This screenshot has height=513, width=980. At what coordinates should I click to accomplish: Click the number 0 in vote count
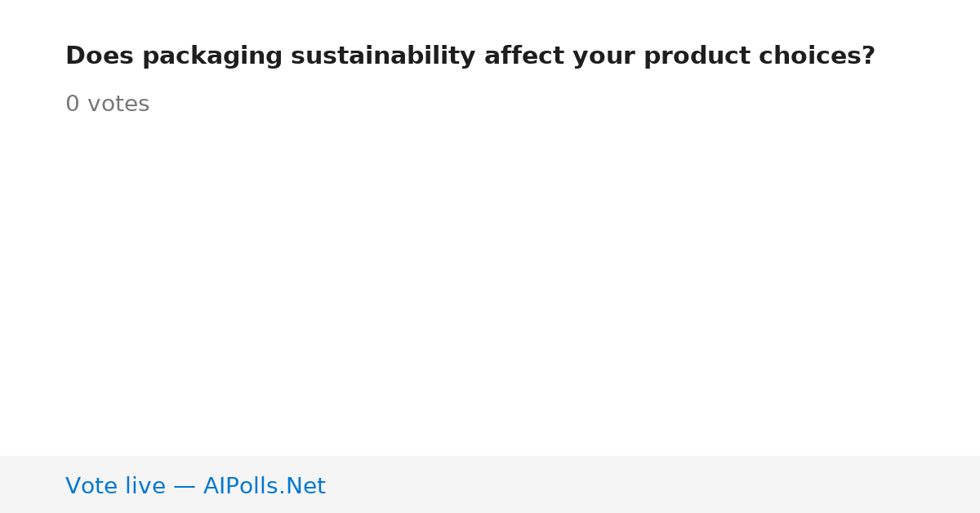click(72, 105)
